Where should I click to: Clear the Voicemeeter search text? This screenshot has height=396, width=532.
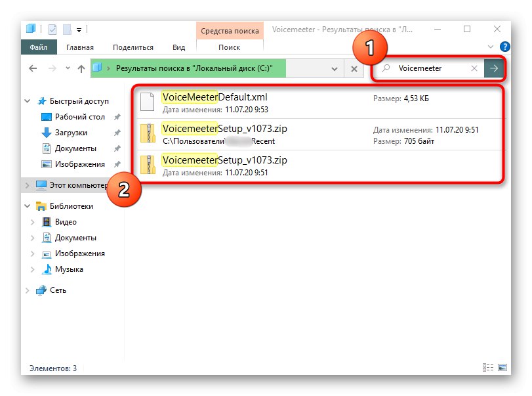[474, 68]
